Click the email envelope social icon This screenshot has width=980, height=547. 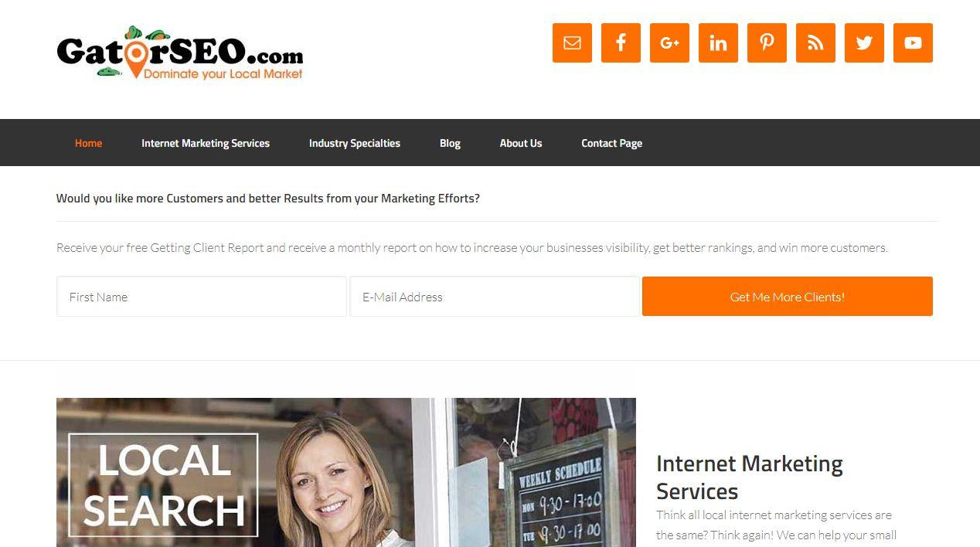pyautogui.click(x=572, y=42)
